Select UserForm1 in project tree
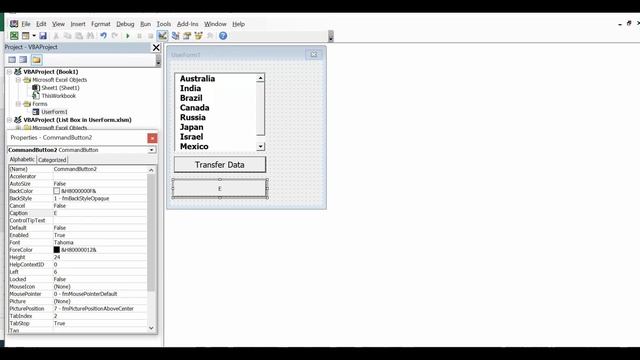Image resolution: width=640 pixels, height=360 pixels. [x=54, y=112]
